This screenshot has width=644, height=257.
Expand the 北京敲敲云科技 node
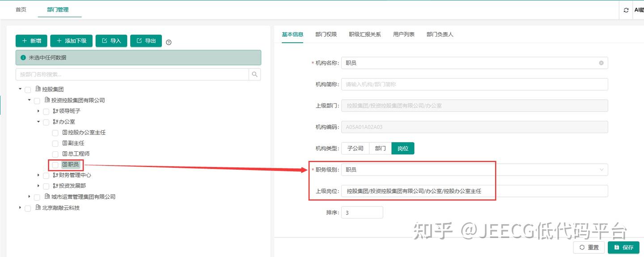(20, 208)
